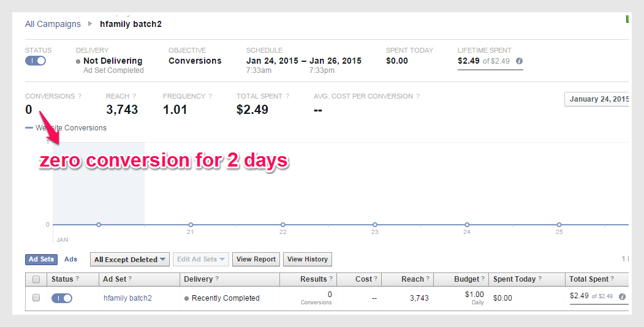644x327 pixels.
Task: Click the View Report button
Action: [x=256, y=260]
